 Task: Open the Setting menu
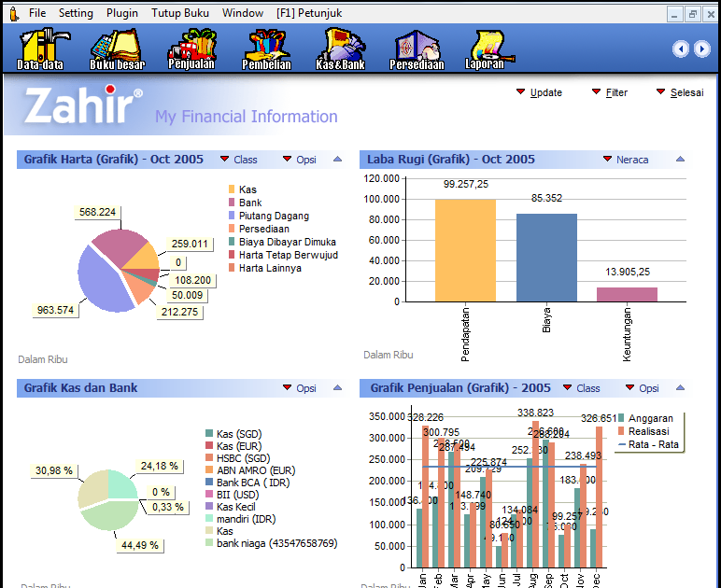click(76, 13)
